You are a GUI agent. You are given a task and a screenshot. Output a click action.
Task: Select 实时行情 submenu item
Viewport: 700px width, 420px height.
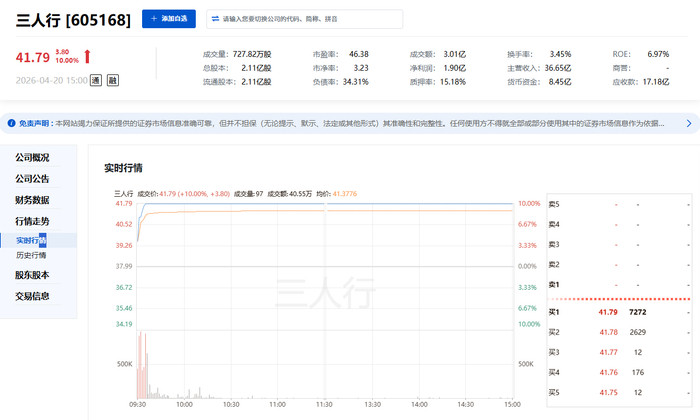31,241
